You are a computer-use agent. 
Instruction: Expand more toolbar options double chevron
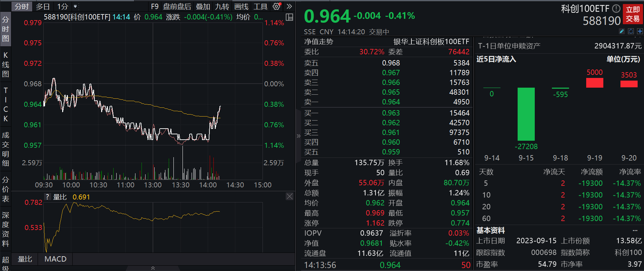[x=289, y=6]
